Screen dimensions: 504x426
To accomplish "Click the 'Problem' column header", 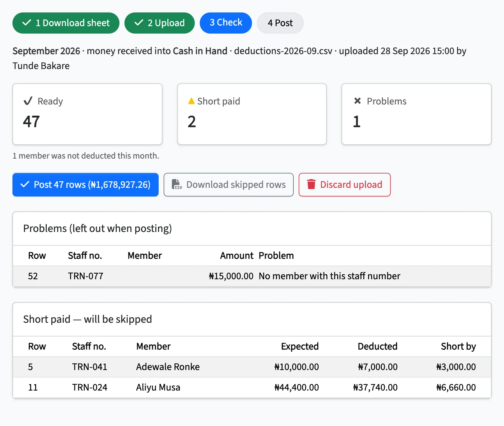I will 276,256.
